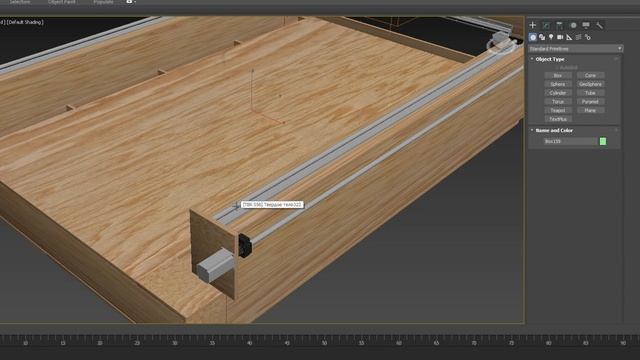Screen dimensions: 640x360
Task: Select the black bracket on the rail end
Action: pyautogui.click(x=244, y=245)
